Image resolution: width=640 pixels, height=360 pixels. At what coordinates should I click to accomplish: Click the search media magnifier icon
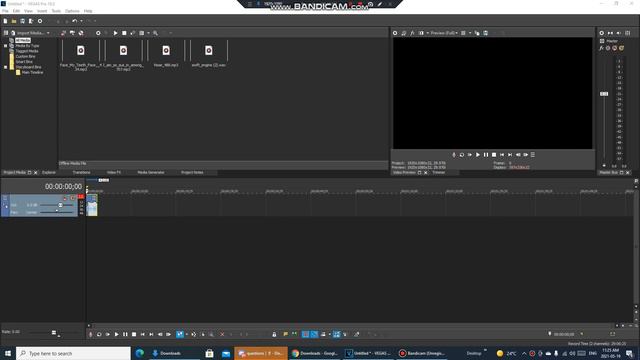156,33
